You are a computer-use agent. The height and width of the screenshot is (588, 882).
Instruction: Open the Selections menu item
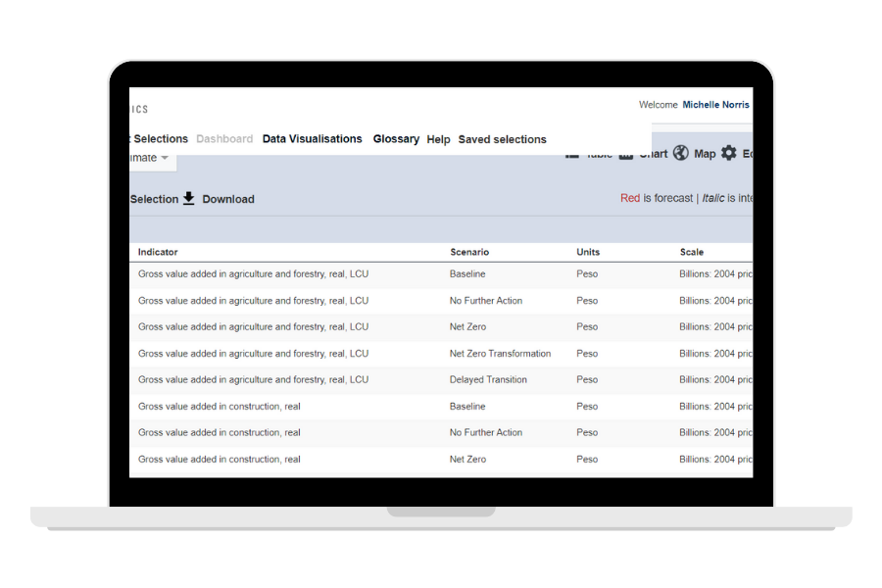[x=160, y=139]
